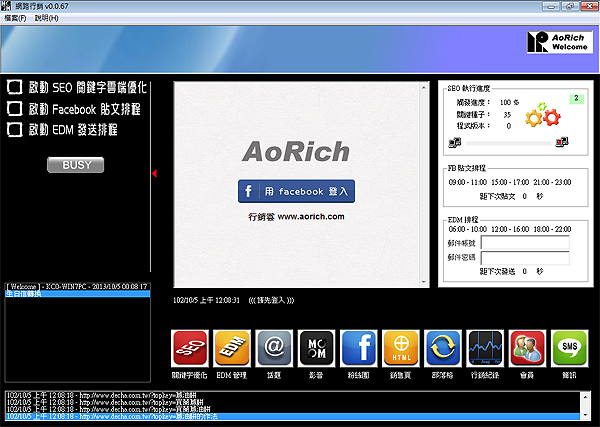Click the large AoRich logo text
Image resolution: width=600 pixels, height=427 pixels.
(296, 151)
